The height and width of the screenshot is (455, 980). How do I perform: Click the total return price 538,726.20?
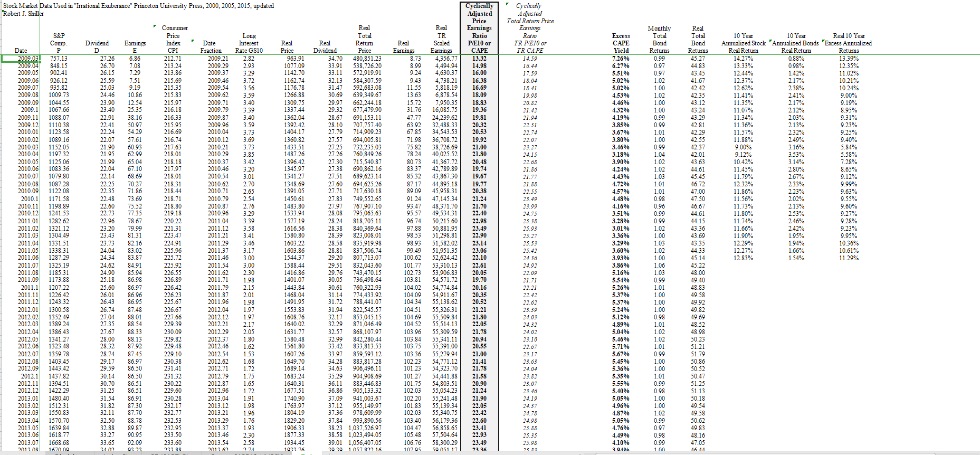click(x=367, y=66)
